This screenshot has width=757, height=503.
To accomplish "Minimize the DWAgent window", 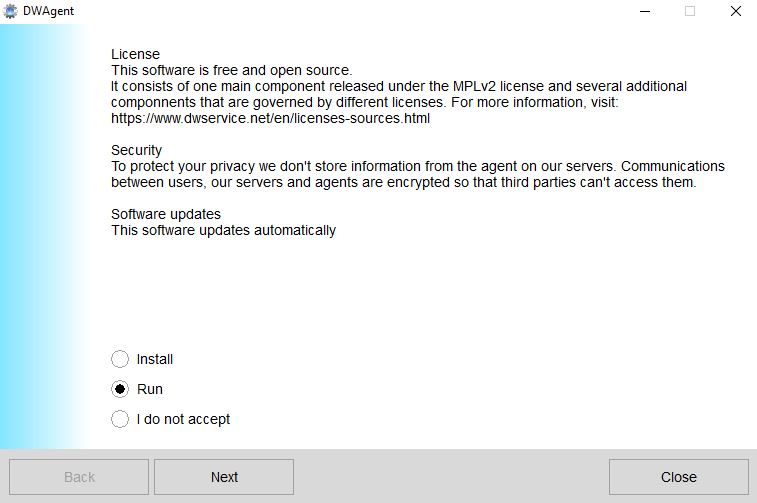I will coord(644,11).
